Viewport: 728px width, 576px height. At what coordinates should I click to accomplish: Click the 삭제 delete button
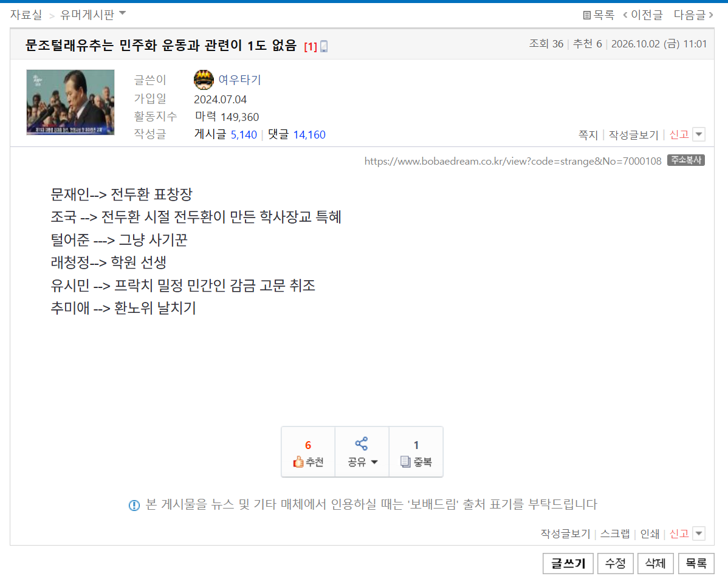click(x=656, y=563)
